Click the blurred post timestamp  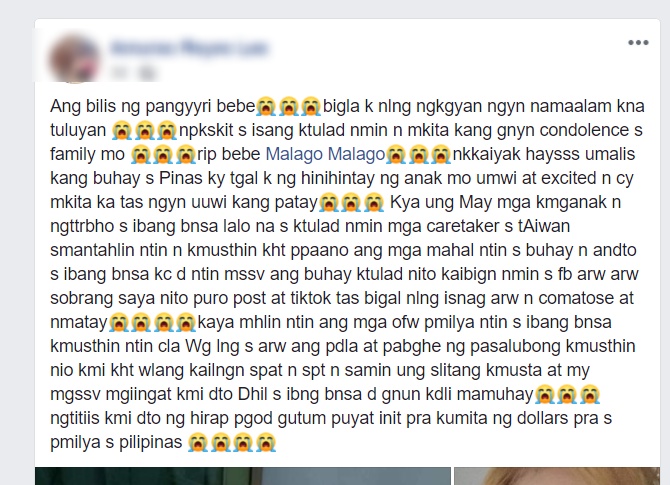click(x=119, y=73)
